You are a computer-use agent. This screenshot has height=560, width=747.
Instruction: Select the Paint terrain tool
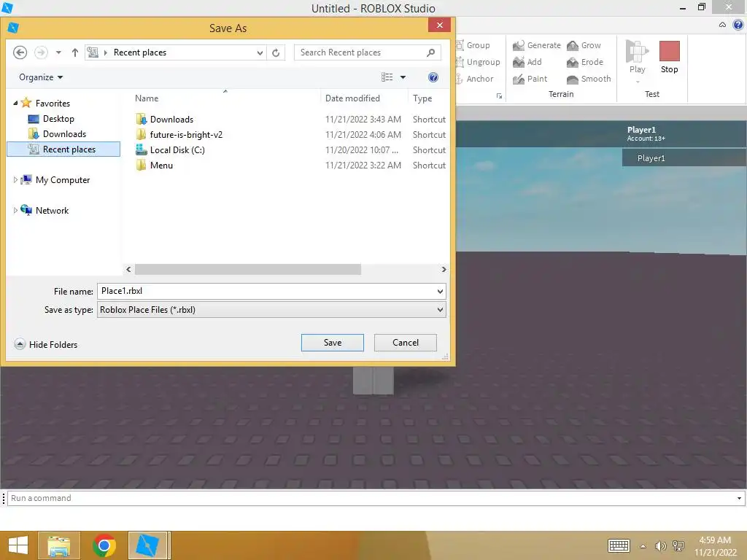pos(530,79)
